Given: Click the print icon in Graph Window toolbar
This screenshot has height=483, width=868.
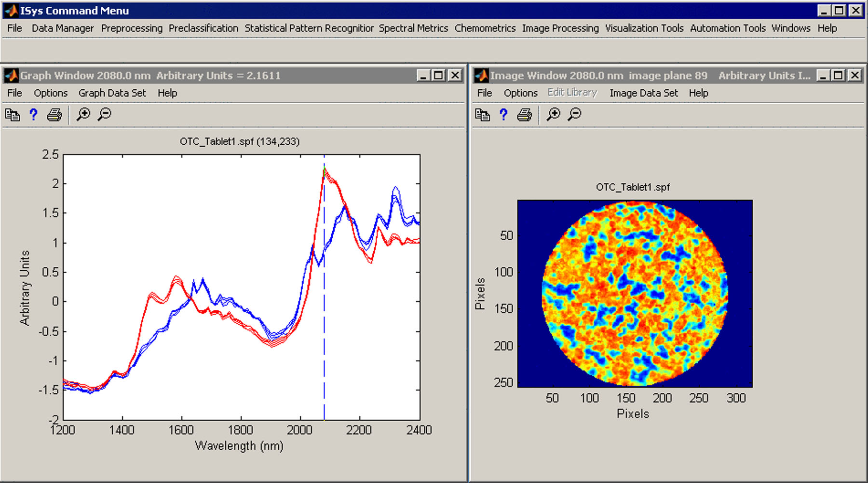Looking at the screenshot, I should coord(54,115).
